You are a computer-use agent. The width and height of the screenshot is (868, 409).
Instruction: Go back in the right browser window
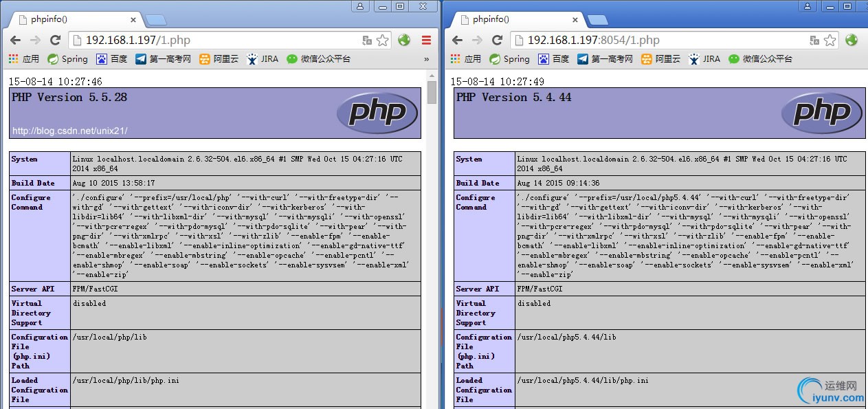point(457,40)
